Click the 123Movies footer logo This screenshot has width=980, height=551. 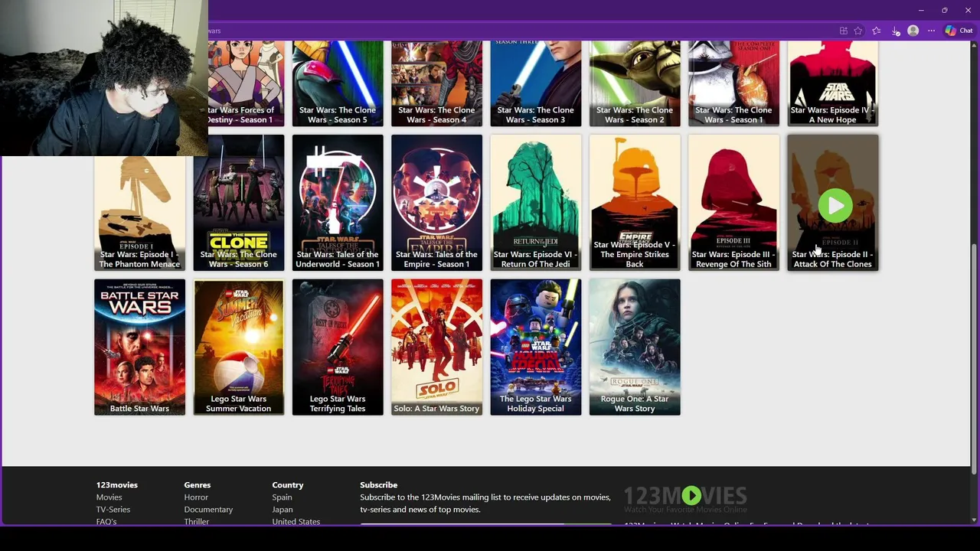[685, 499]
